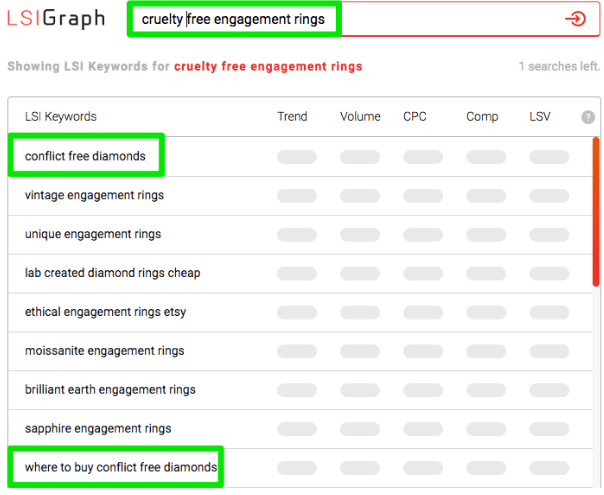Select keyword unique engagement rings
The width and height of the screenshot is (604, 495).
click(93, 234)
